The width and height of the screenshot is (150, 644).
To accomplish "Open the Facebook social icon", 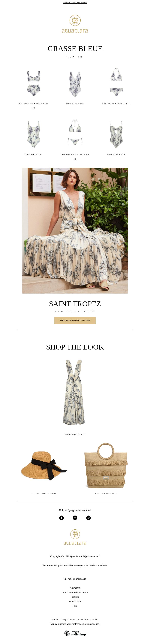I will 61,518.
